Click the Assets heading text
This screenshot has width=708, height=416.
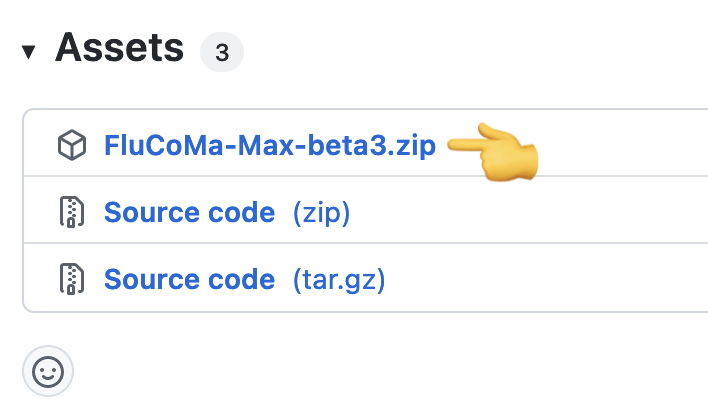pyautogui.click(x=119, y=48)
